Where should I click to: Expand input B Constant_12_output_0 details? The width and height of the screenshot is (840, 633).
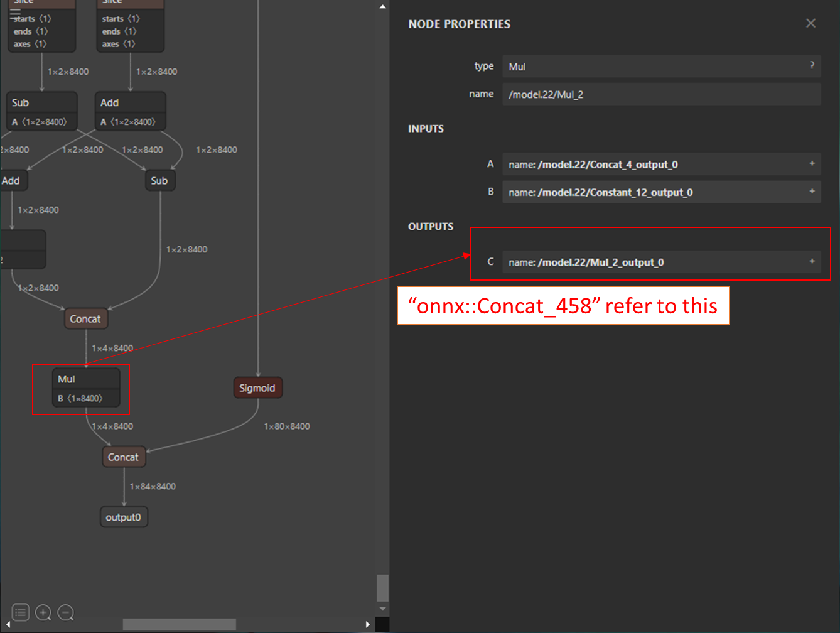tap(812, 192)
